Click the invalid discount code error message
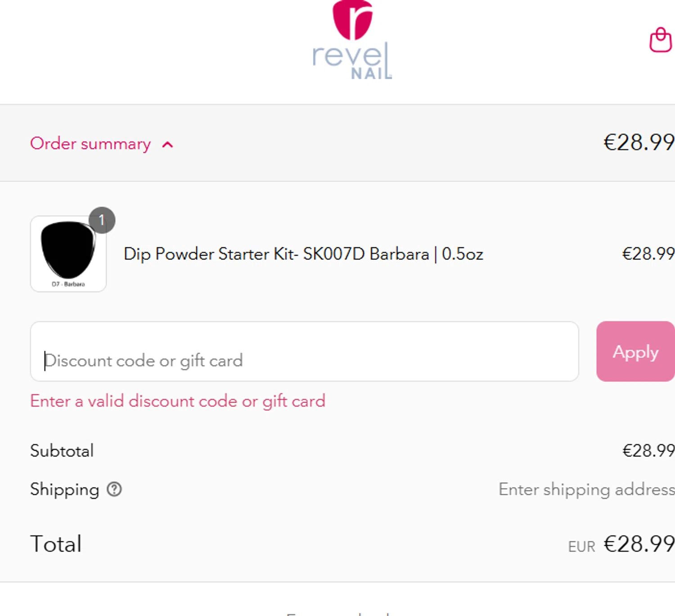Image resolution: width=675 pixels, height=616 pixels. point(178,401)
